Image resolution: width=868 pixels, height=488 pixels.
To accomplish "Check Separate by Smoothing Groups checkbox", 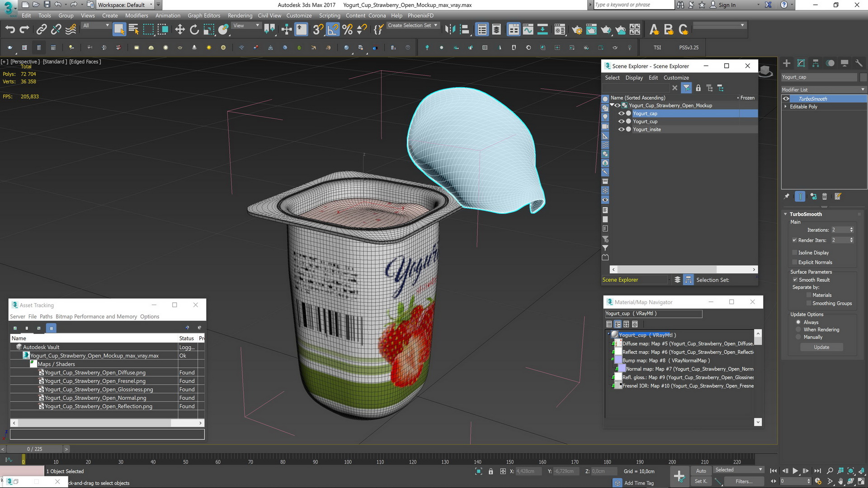I will click(x=809, y=304).
